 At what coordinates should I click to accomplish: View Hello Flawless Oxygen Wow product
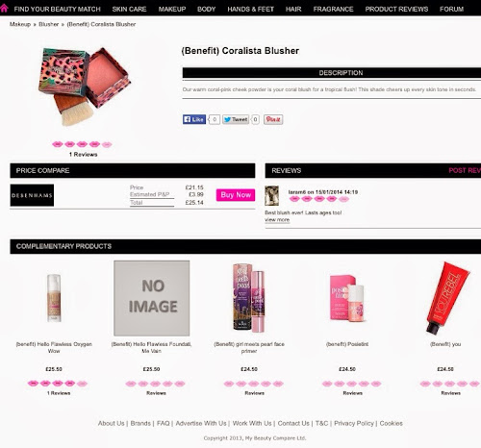[54, 347]
